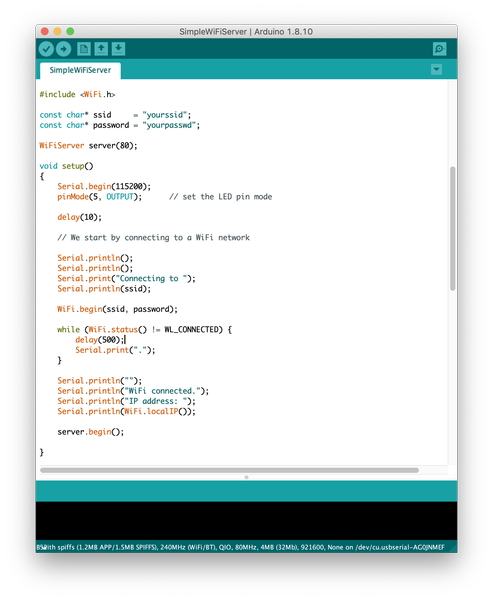The height and width of the screenshot is (600, 493).
Task: Click on the WiFiServer server(80) line
Action: (88, 146)
